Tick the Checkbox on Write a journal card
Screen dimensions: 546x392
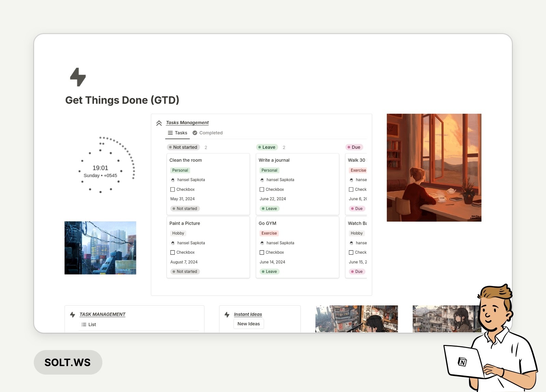(262, 189)
